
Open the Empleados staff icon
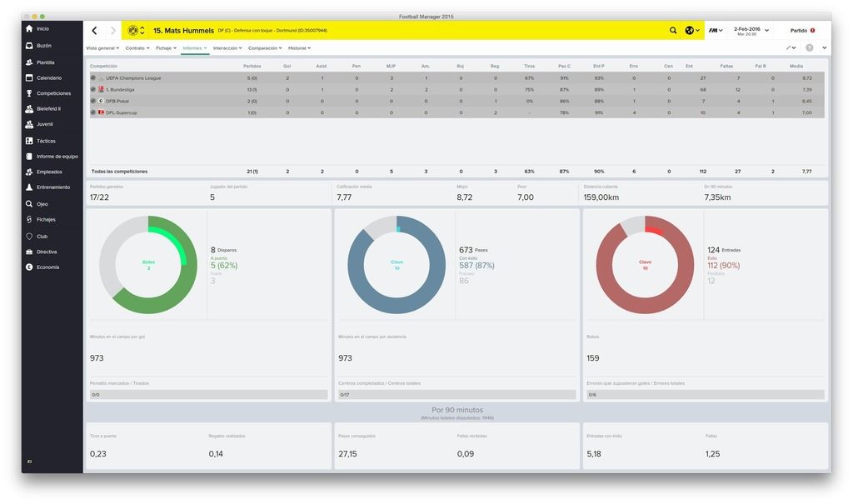pyautogui.click(x=29, y=172)
